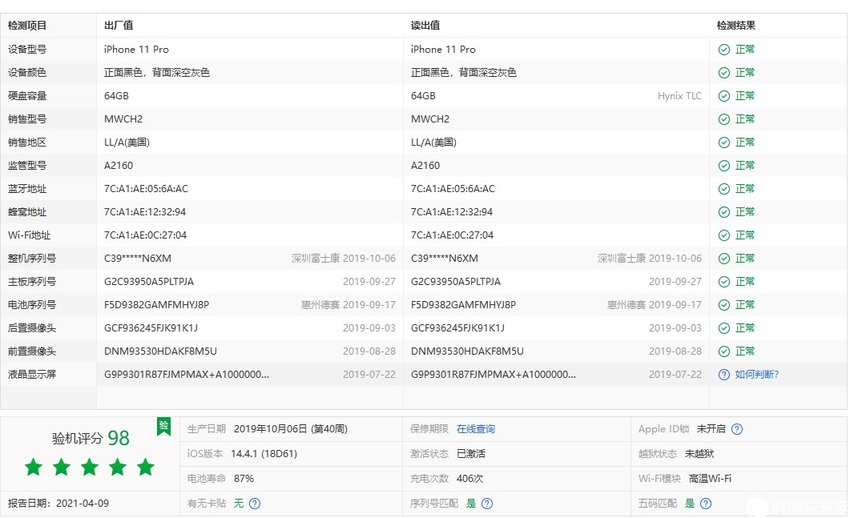
Task: Click help icon next to Apple ID锁 未开启
Action: [737, 429]
